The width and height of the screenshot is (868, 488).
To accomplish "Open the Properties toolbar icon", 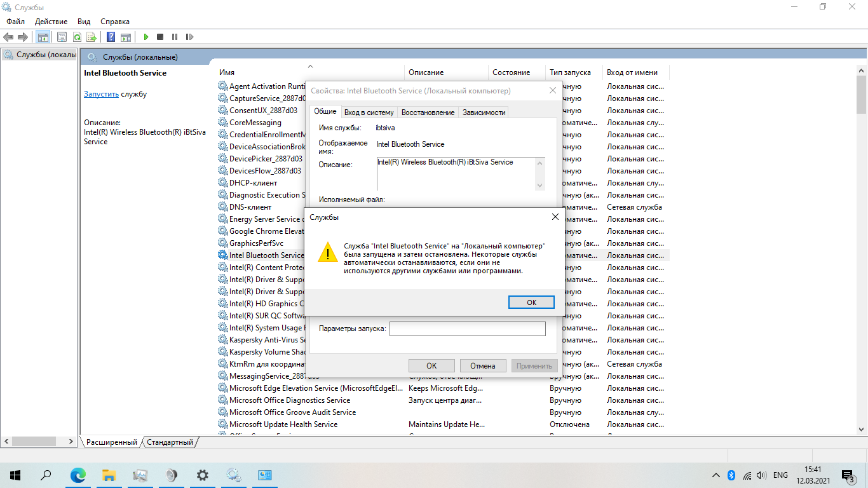I will click(x=62, y=37).
